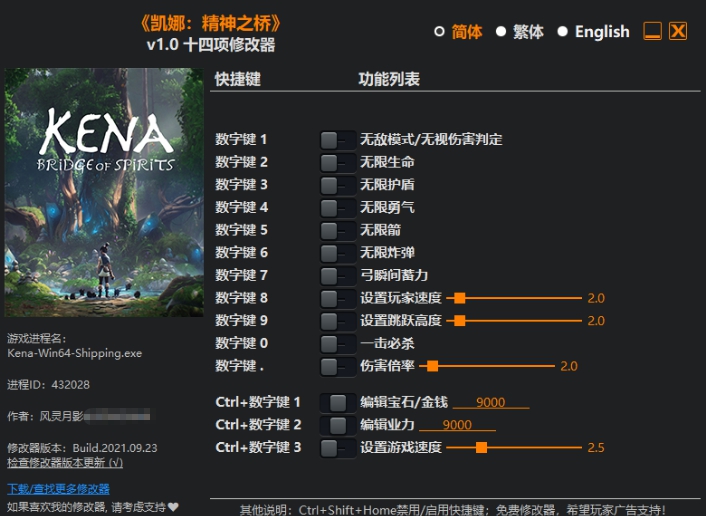The width and height of the screenshot is (706, 516).
Task: Click the 编辑宝石/金钱 apply button
Action: coord(338,403)
